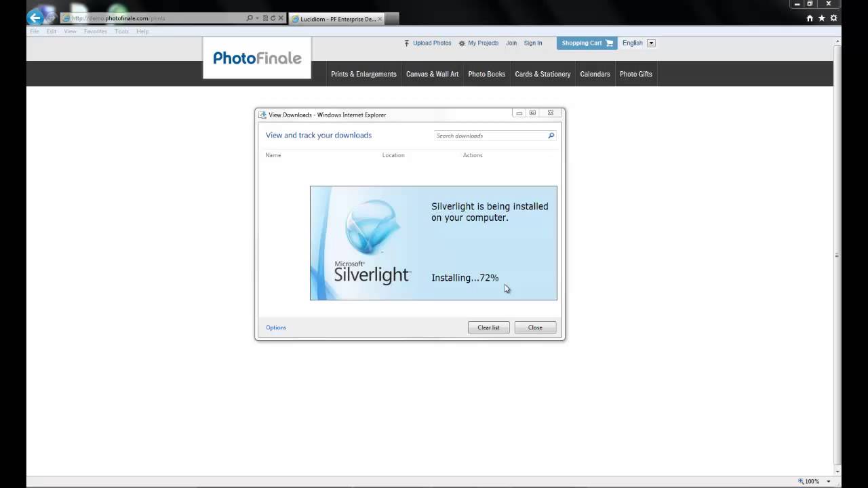This screenshot has width=868, height=488.
Task: Click the scrollbar up arrow
Action: pos(837,41)
